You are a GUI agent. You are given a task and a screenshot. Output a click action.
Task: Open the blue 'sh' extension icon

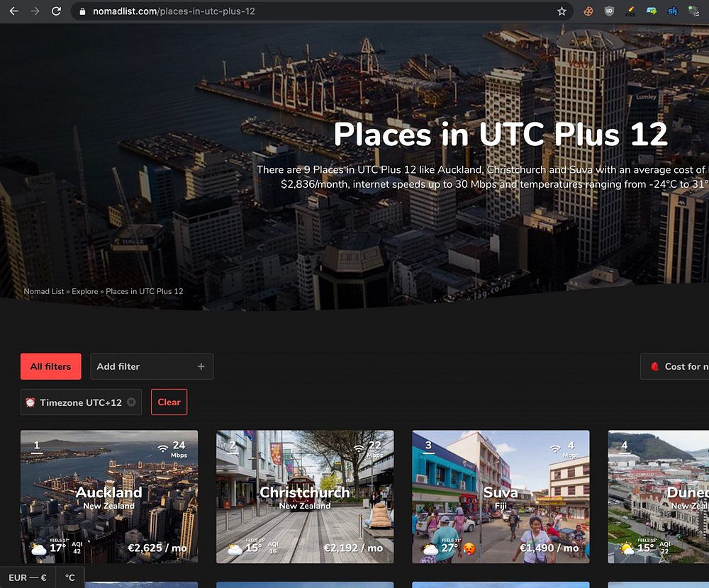tap(672, 11)
